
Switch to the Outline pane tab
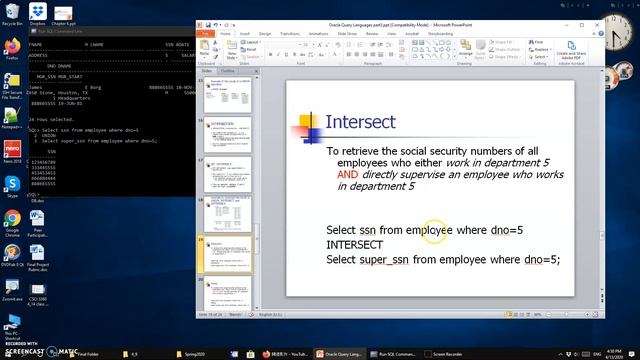click(x=227, y=71)
